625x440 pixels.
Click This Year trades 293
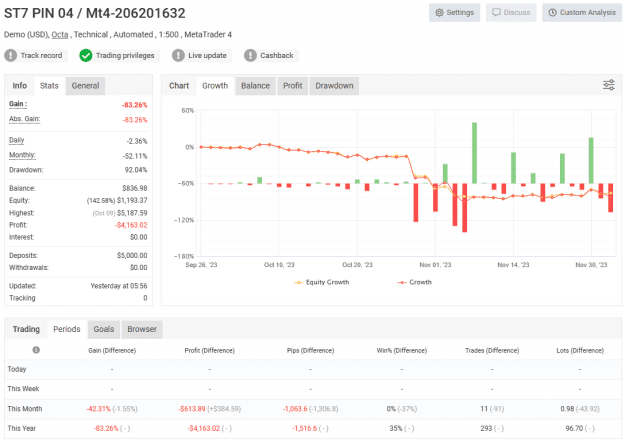click(x=486, y=428)
